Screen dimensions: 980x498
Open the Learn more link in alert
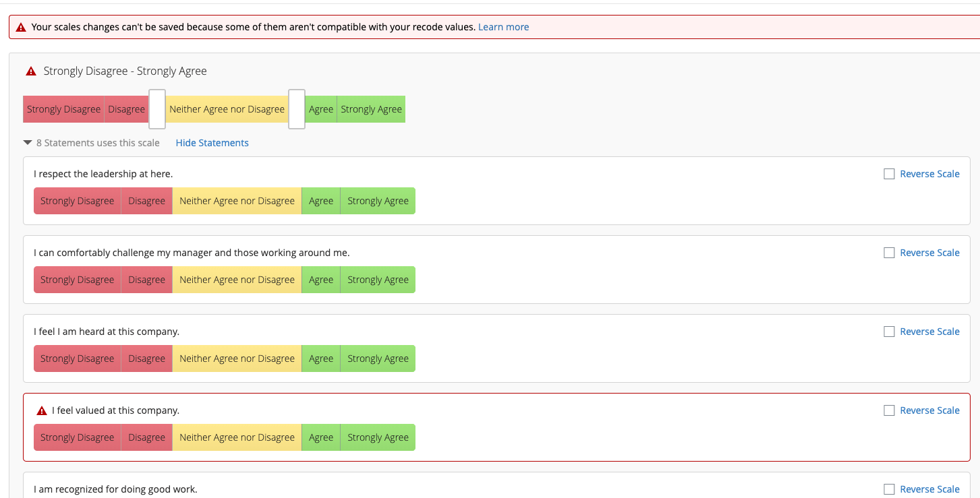[x=503, y=27]
